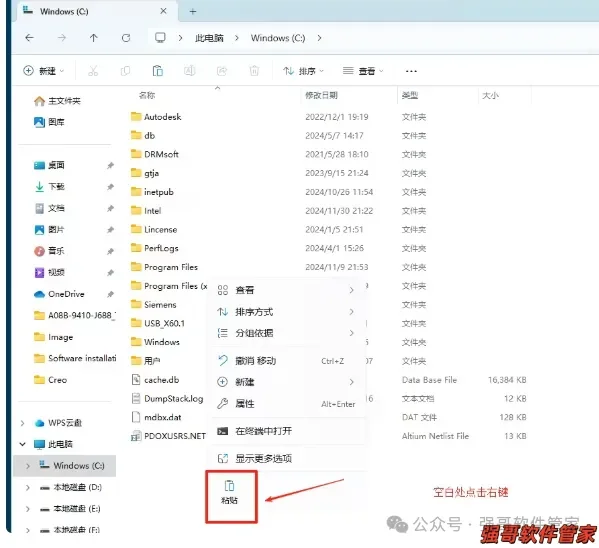Click Windows (C:) in address breadcrumb
Viewport: 599px width, 548px height.
click(x=278, y=38)
